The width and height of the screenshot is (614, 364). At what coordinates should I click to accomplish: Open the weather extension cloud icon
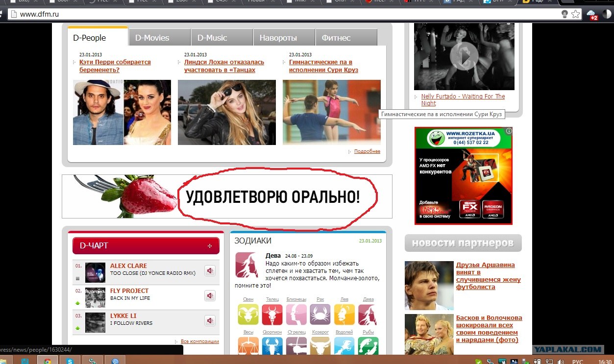(x=592, y=14)
